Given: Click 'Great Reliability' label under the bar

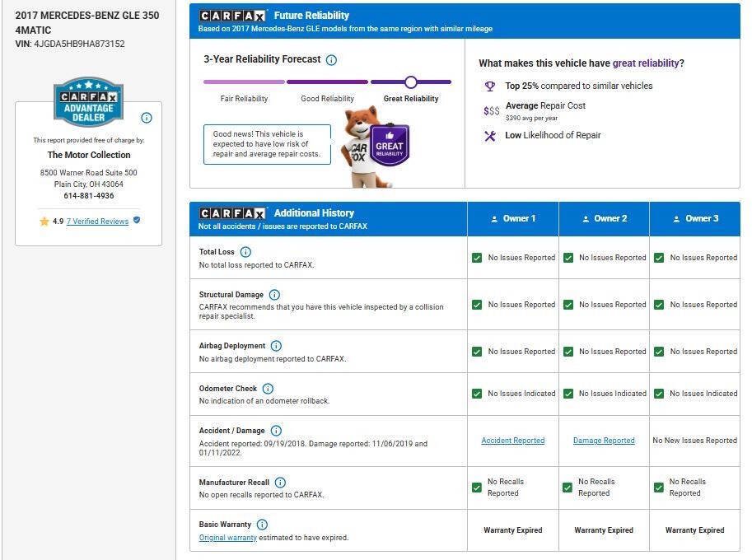Looking at the screenshot, I should [x=411, y=99].
